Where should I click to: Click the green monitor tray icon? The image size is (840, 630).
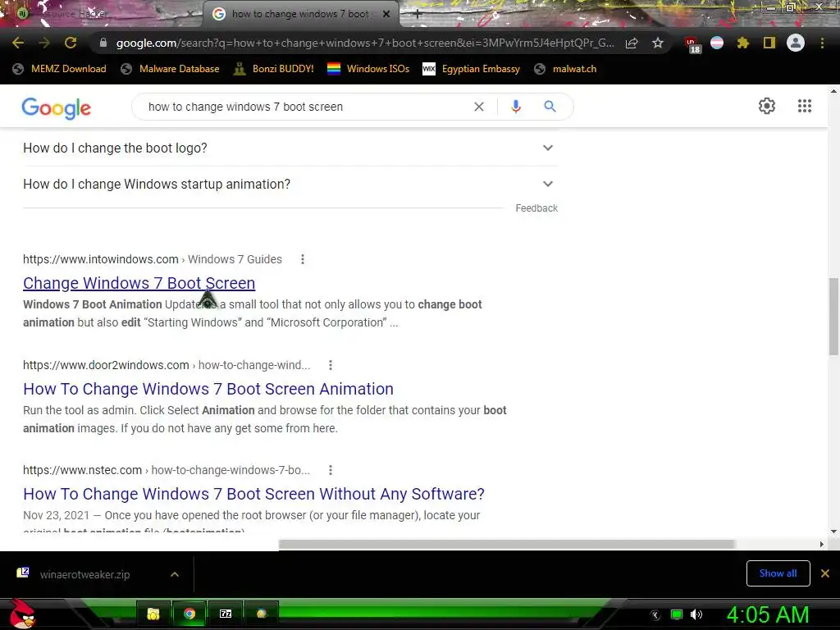tap(677, 614)
